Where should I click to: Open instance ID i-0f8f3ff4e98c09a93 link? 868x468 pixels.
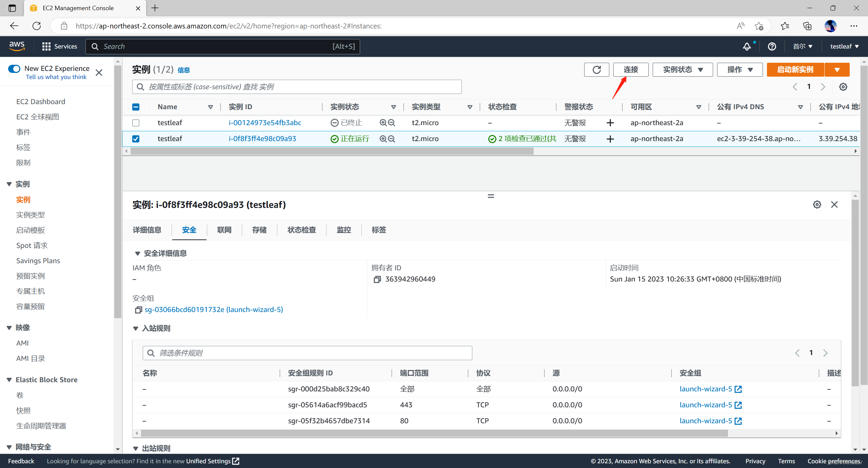tap(262, 139)
